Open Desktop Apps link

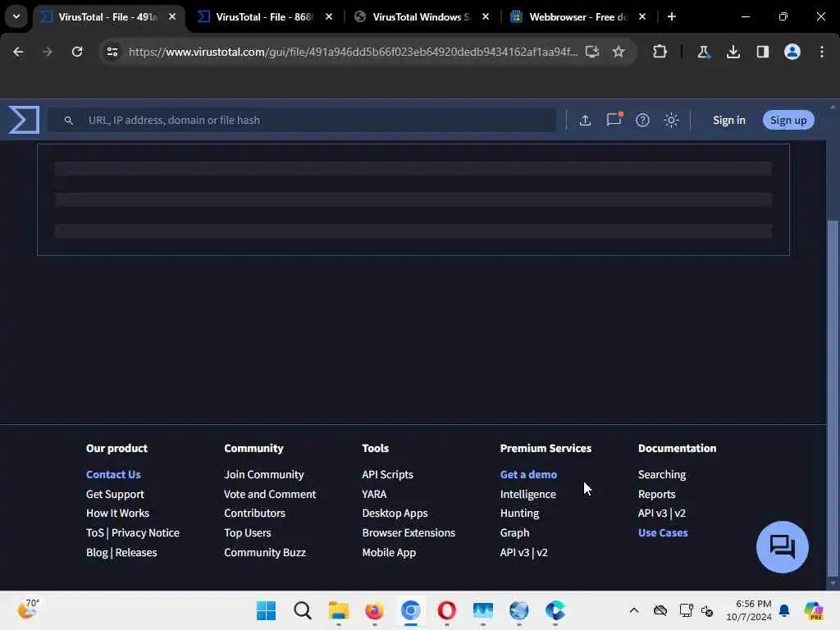395,514
